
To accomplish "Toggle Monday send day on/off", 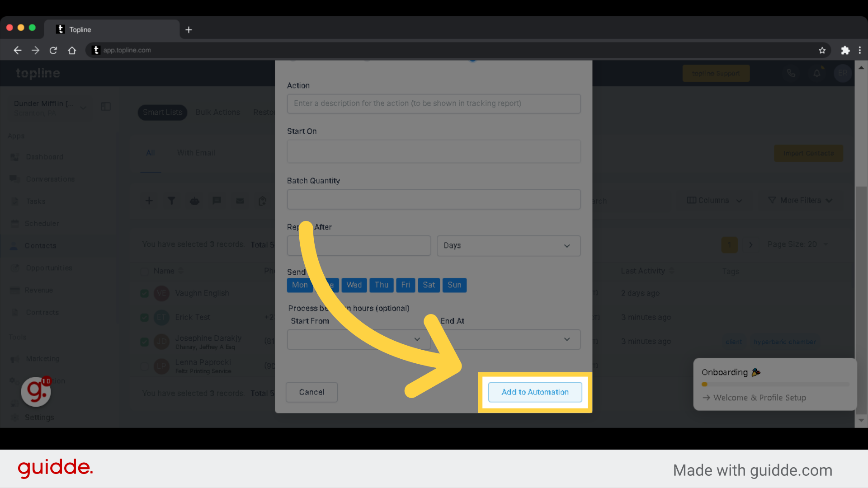I will [299, 285].
